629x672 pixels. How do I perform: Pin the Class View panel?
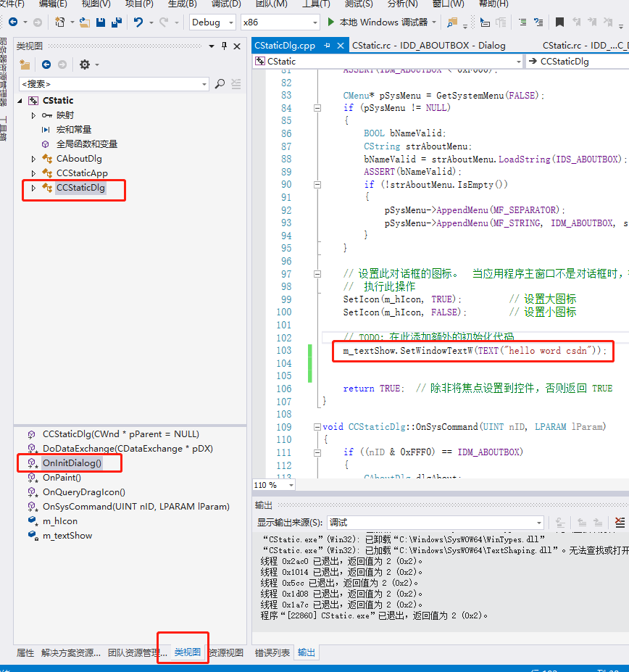(224, 46)
